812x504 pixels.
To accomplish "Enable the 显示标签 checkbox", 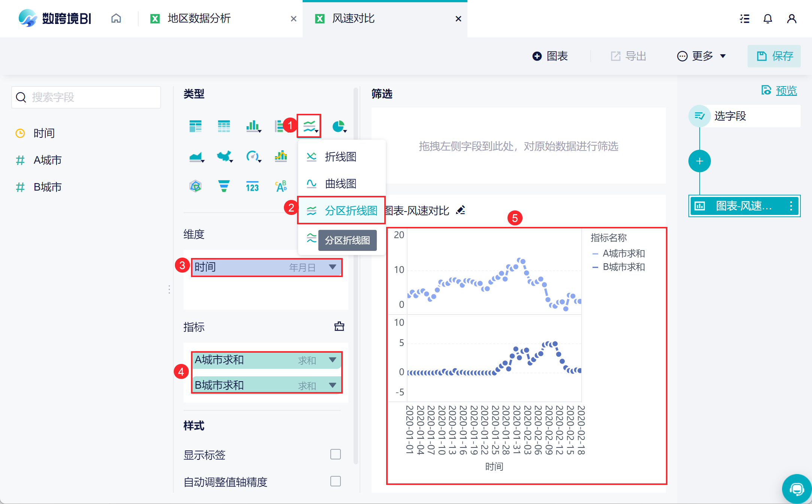I will click(x=335, y=454).
